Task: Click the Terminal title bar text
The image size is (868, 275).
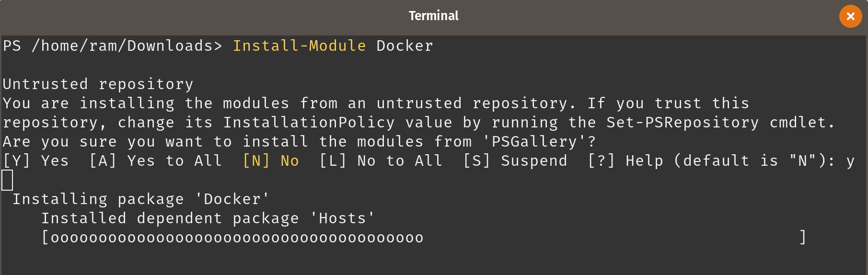Action: [433, 16]
